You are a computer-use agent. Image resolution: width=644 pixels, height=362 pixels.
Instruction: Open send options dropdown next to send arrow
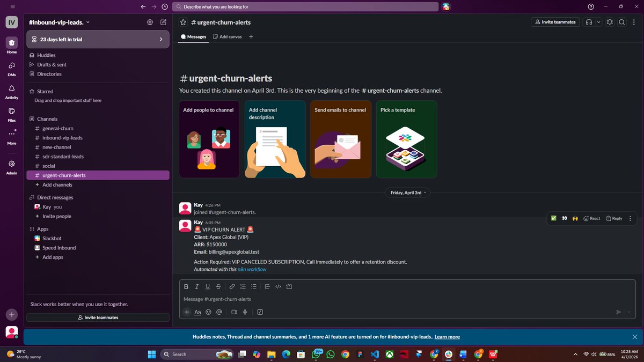[x=629, y=312]
